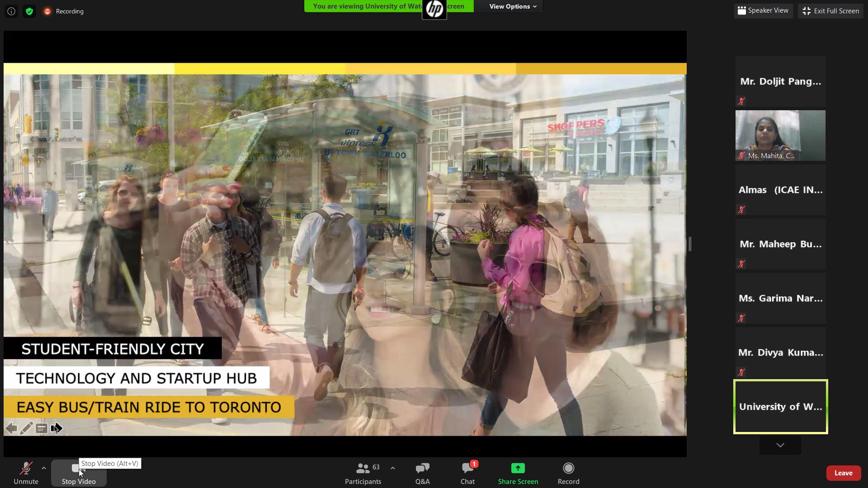Image resolution: width=868 pixels, height=488 pixels.
Task: Select Ms. Mahita video thumbnail
Action: (x=780, y=136)
